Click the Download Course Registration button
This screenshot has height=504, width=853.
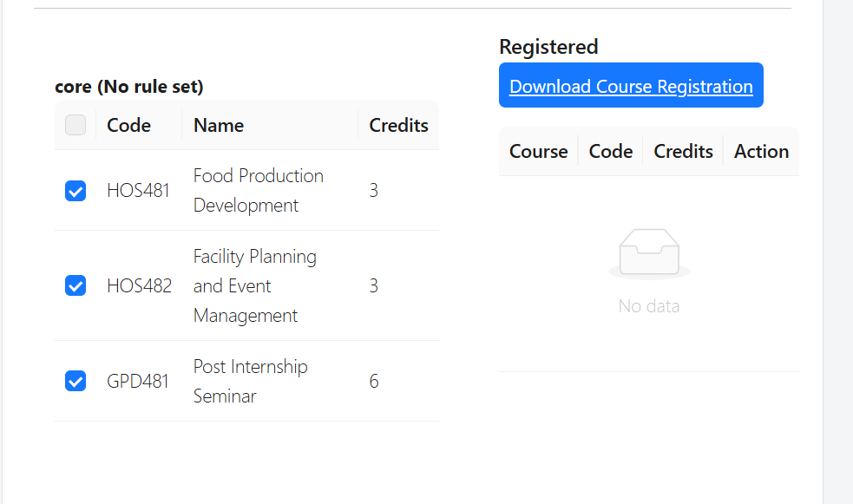click(x=631, y=86)
